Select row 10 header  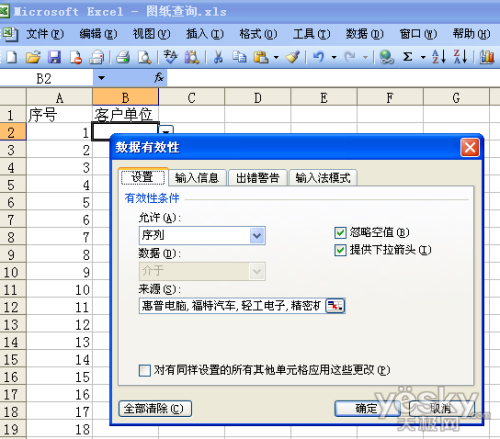coord(13,272)
